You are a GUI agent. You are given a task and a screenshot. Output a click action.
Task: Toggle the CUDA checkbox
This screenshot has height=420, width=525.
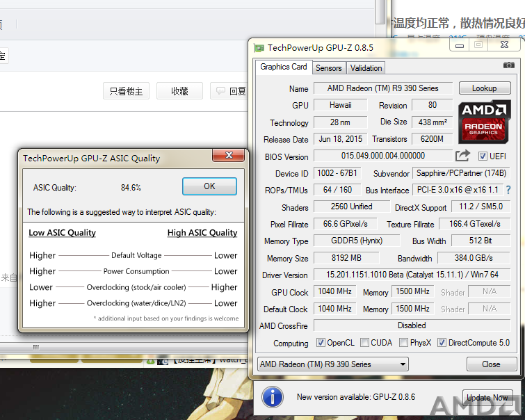coord(364,343)
